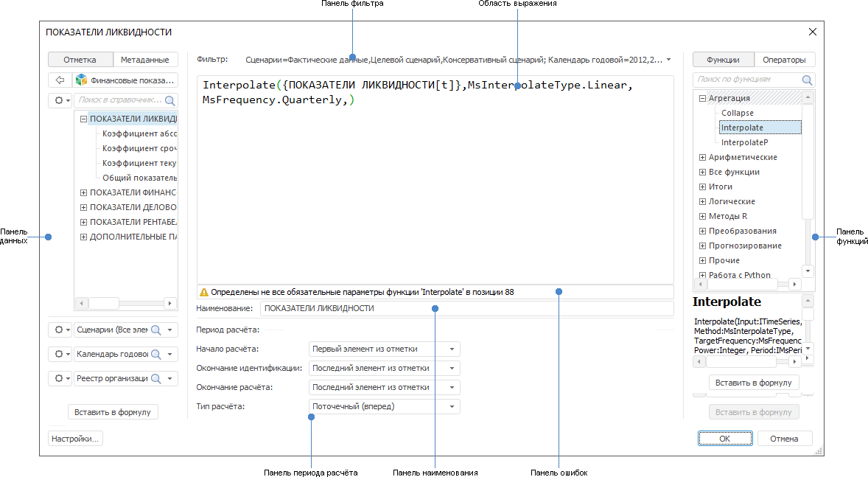Click the gear icon beside Календарь годовой

pos(60,354)
